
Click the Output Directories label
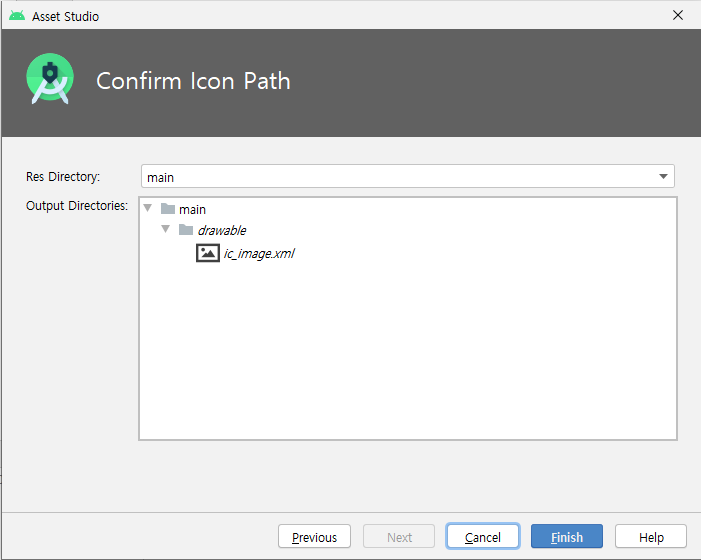click(x=77, y=206)
